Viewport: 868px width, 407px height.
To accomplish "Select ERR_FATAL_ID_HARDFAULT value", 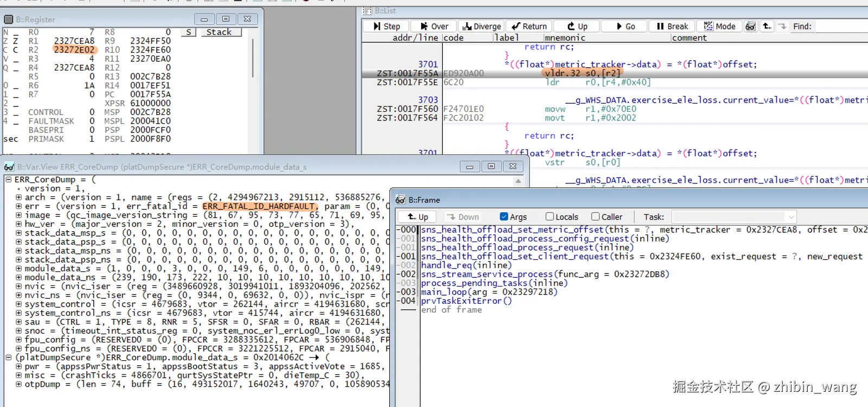I will (x=258, y=206).
